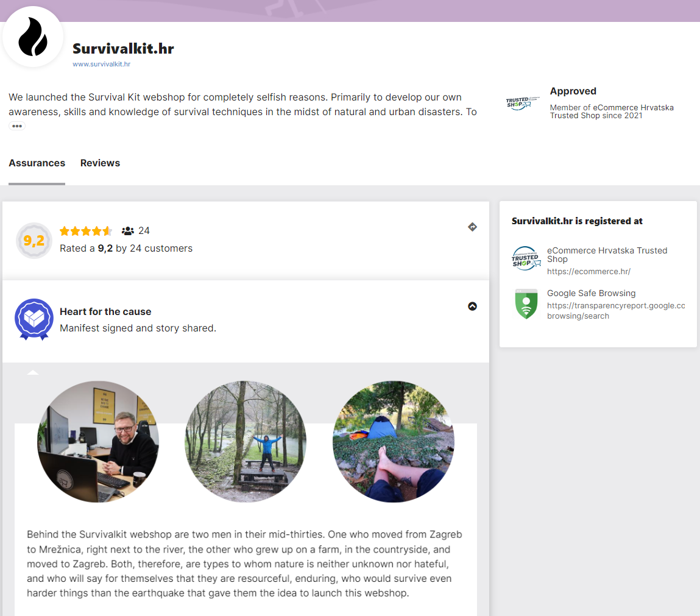This screenshot has height=616, width=700.
Task: Click the Heart for the cause badge icon
Action: (x=34, y=319)
